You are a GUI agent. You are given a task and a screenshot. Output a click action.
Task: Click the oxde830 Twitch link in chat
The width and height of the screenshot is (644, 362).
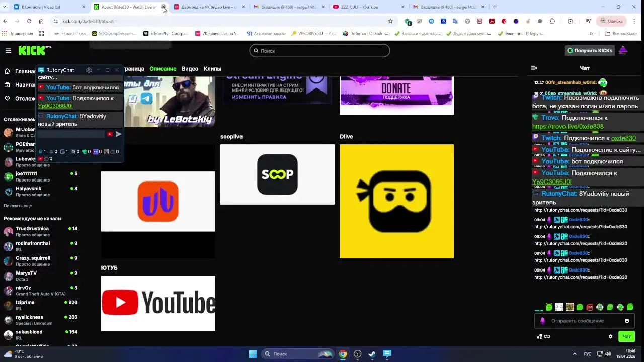point(623,138)
